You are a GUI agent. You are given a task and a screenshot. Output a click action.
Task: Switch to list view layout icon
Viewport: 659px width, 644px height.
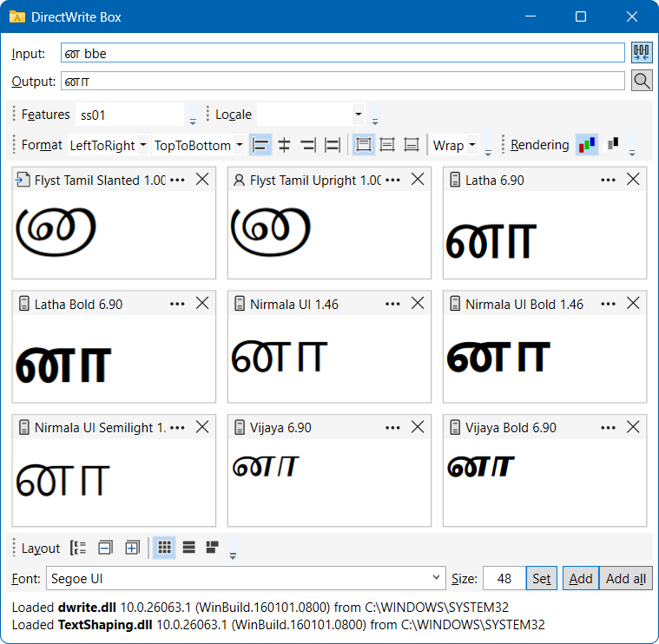pos(188,548)
